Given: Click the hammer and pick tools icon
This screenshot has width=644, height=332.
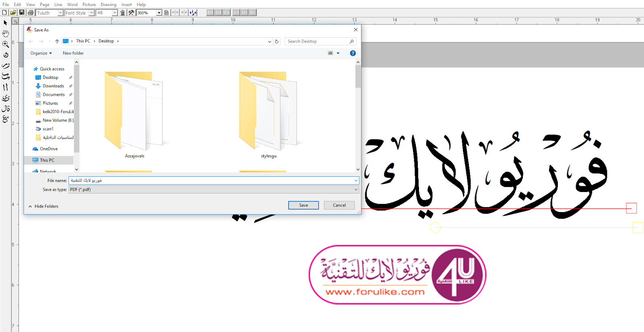Looking at the screenshot, I should click(x=131, y=13).
